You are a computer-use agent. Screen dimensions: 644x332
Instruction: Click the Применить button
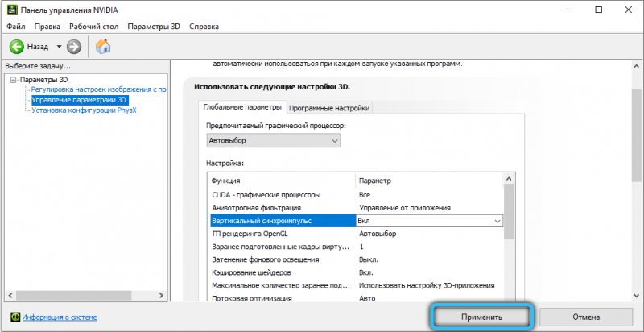click(x=481, y=317)
